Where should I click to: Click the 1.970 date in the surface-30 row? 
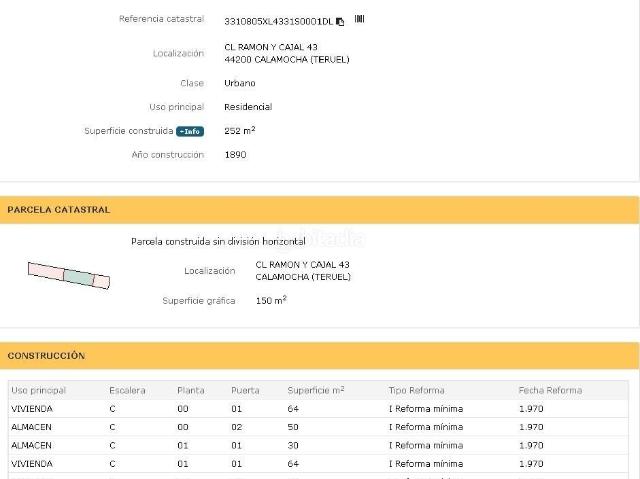[531, 446]
